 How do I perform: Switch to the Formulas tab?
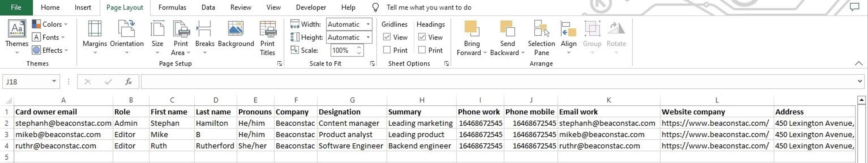172,7
